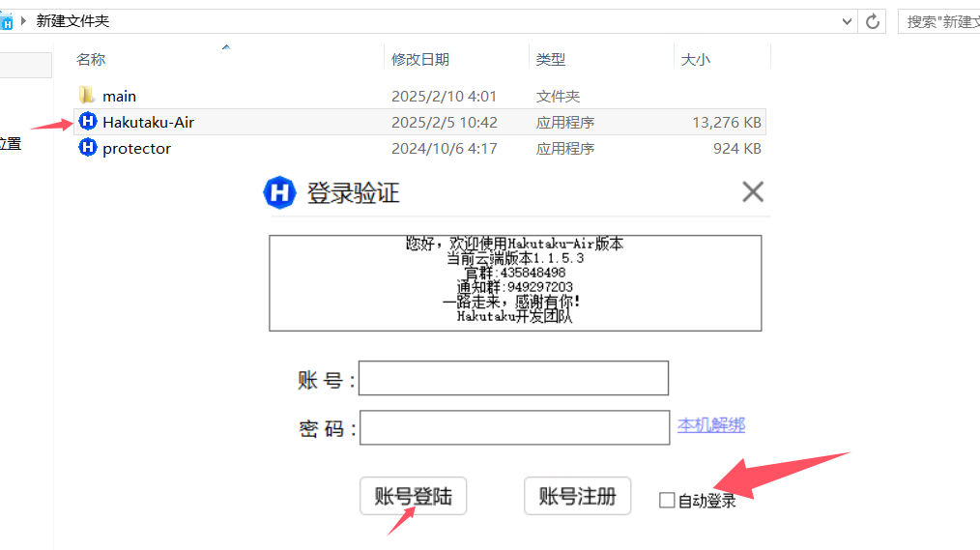The height and width of the screenshot is (550, 980).
Task: Expand breadcrumb arrow before 新建文件夹
Action: 24,20
